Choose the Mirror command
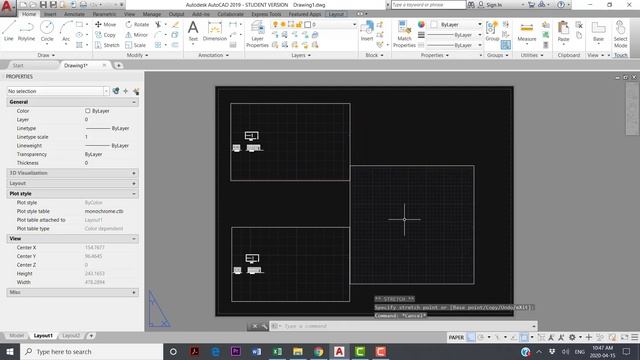The height and width of the screenshot is (360, 640). 137,35
